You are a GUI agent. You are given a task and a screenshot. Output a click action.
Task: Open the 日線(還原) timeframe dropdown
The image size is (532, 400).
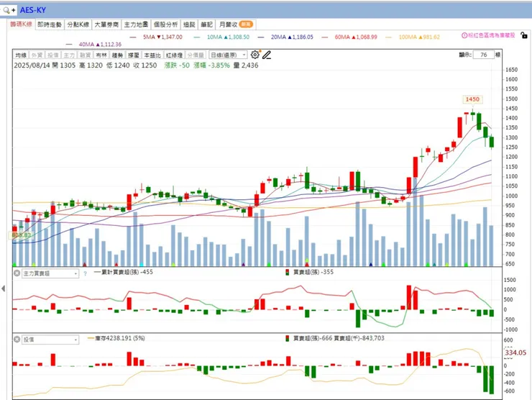click(x=228, y=55)
